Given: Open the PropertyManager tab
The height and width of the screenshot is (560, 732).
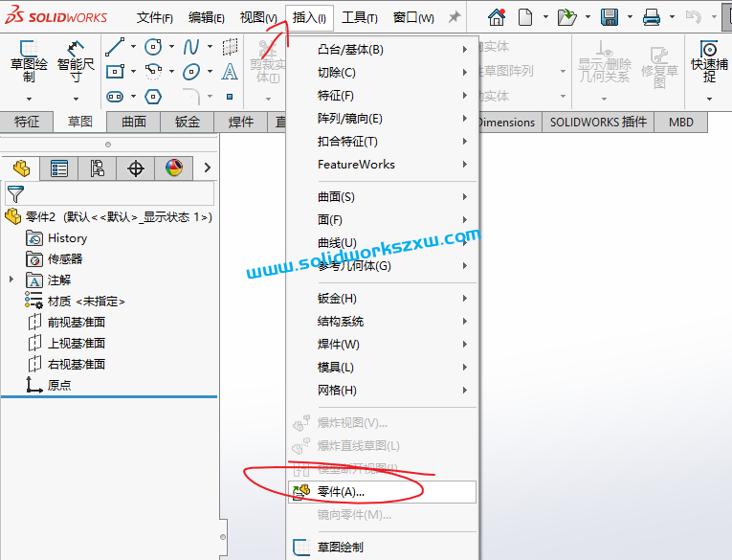Looking at the screenshot, I should (x=59, y=168).
